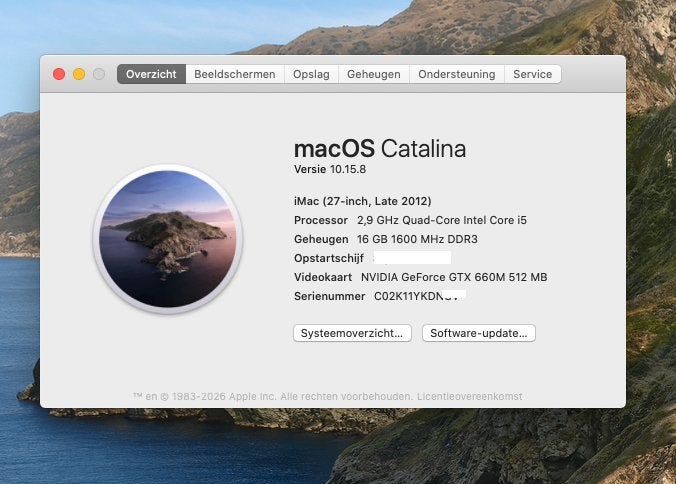Open the Licentieovereenkomst link
Viewport: 676px width, 484px height.
pos(469,396)
